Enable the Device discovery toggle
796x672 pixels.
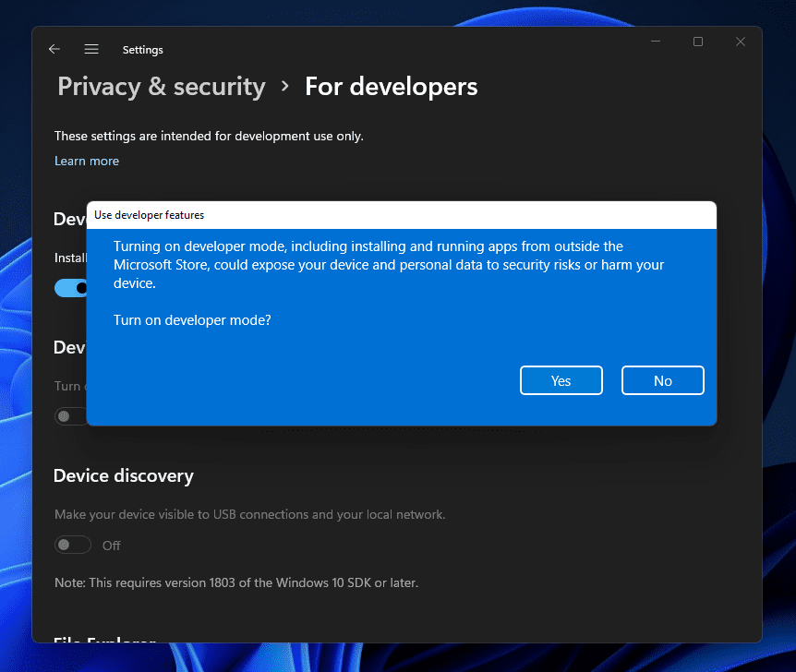(x=73, y=546)
